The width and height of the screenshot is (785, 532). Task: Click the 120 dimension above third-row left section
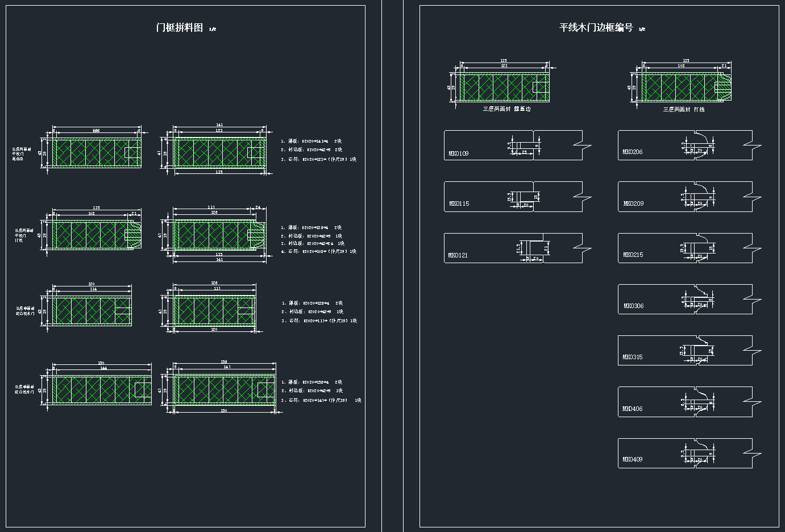(91, 284)
